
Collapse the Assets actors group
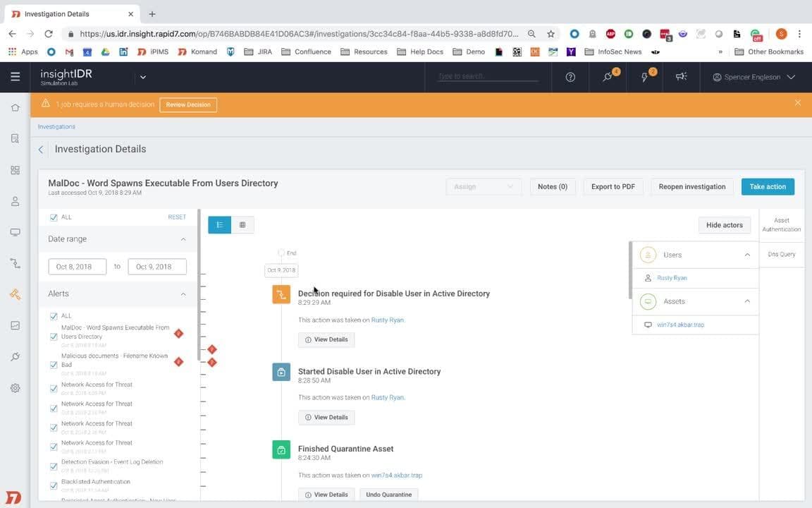[x=747, y=301]
